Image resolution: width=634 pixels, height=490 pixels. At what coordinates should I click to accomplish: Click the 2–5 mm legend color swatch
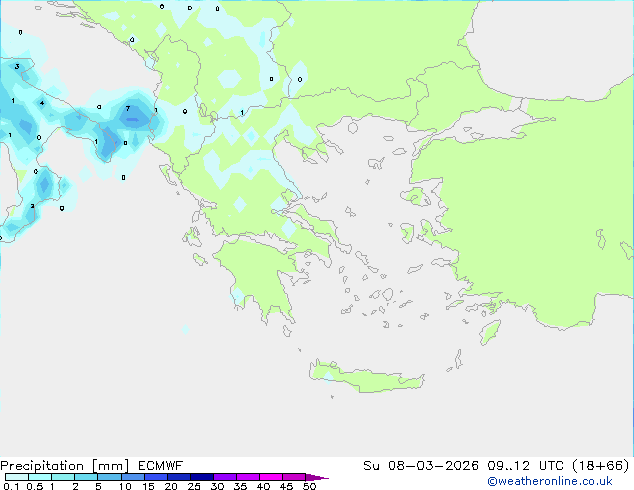click(x=86, y=477)
